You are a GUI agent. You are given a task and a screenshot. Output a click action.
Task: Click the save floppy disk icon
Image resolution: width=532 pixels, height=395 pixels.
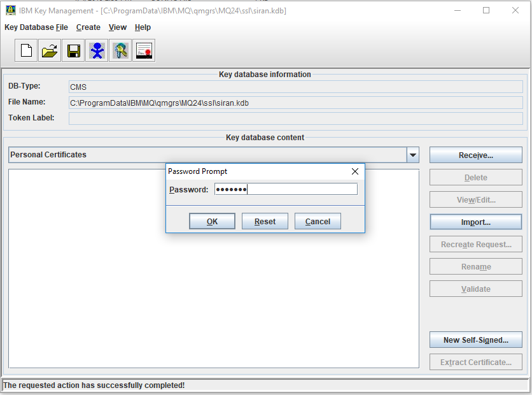click(x=73, y=51)
